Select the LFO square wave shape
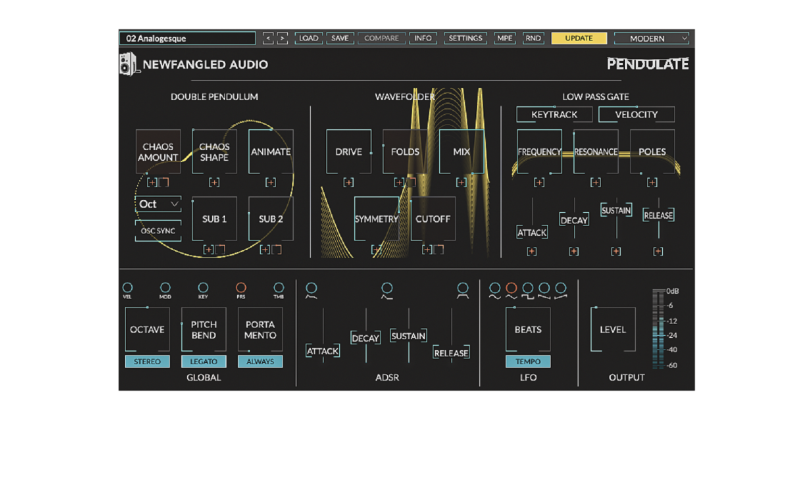Screen dimensions: 800x500 click(528, 290)
